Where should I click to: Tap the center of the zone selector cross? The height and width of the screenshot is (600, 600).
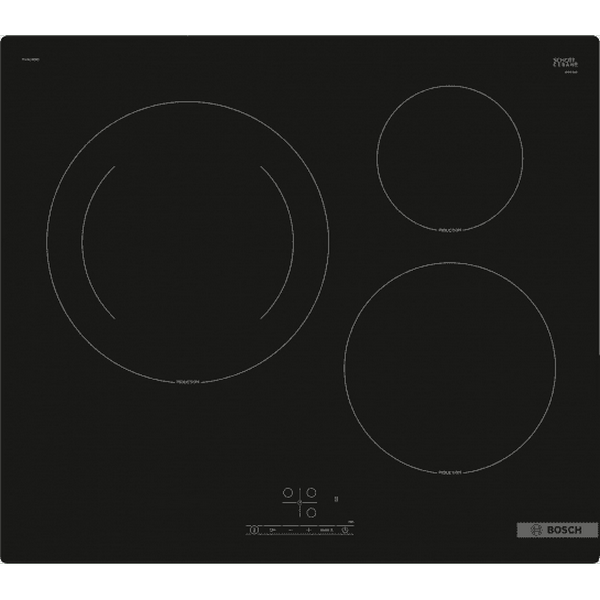click(x=300, y=502)
